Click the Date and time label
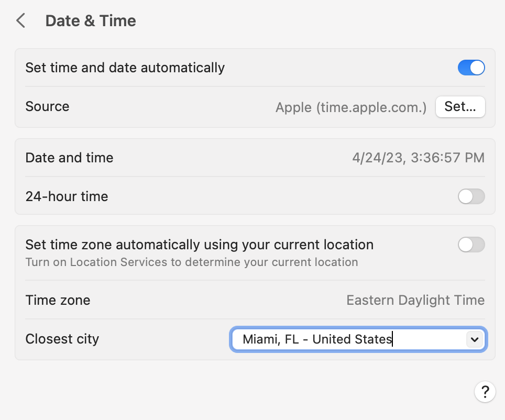Screen dimensions: 505x420 [69, 158]
